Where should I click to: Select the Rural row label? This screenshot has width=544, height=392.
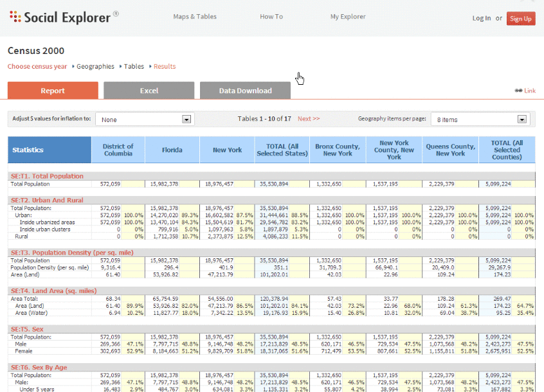pos(21,236)
